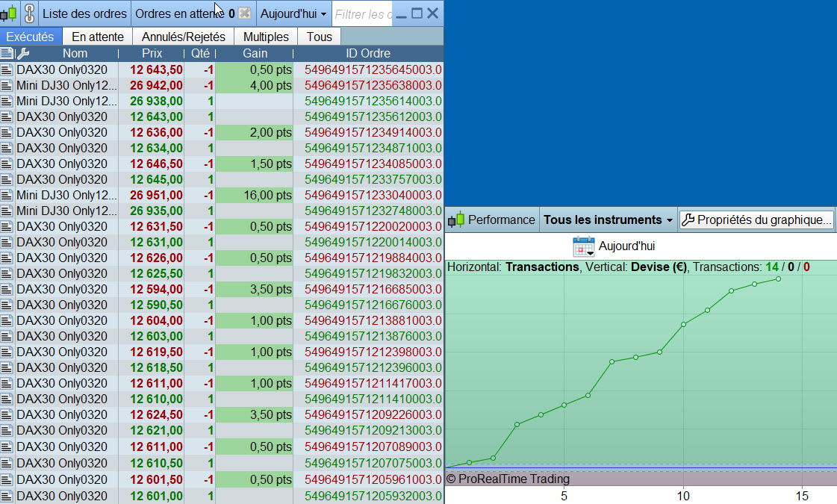The width and height of the screenshot is (837, 504).
Task: Switch to the Annulés/Rejetés tab
Action: pos(184,37)
